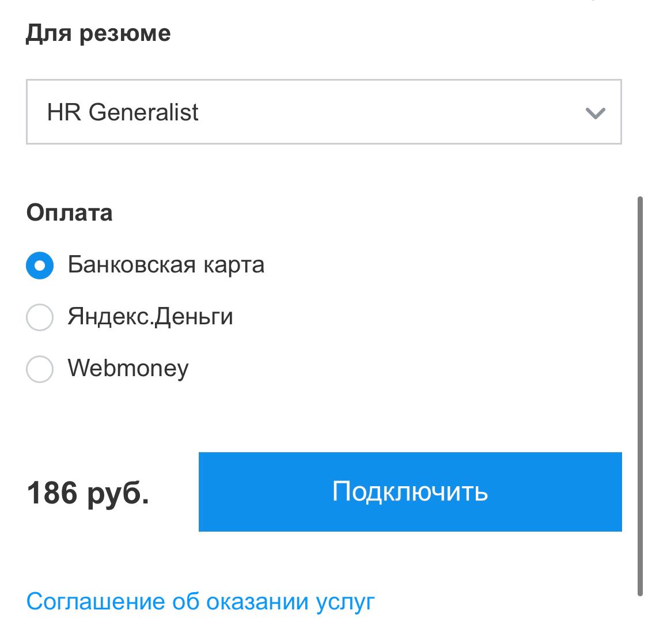
Task: Select the Яндекс.Деньги radio button
Action: click(40, 317)
